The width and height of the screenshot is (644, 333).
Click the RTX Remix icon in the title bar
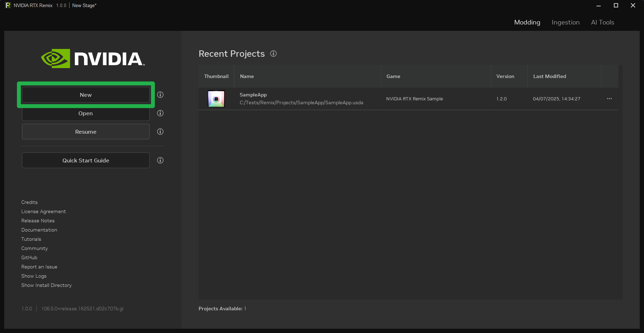(x=7, y=5)
